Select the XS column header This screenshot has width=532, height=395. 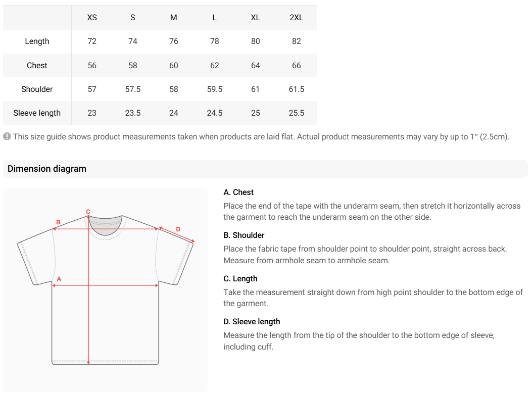(92, 18)
